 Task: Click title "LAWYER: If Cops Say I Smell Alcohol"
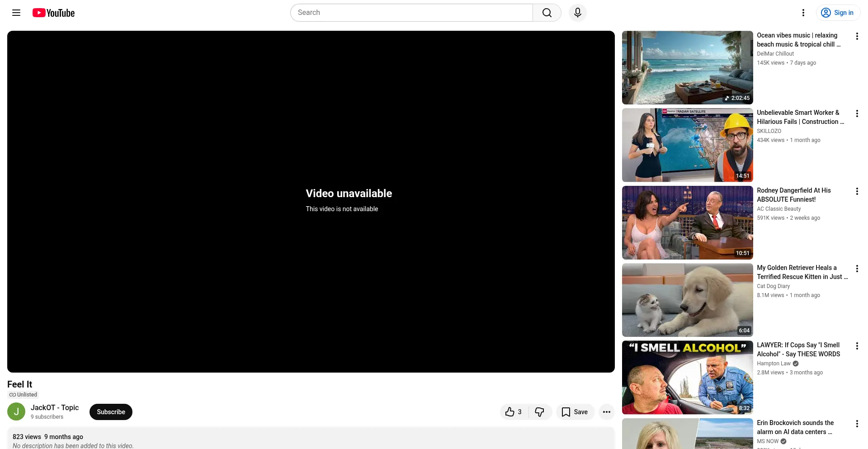tap(799, 350)
